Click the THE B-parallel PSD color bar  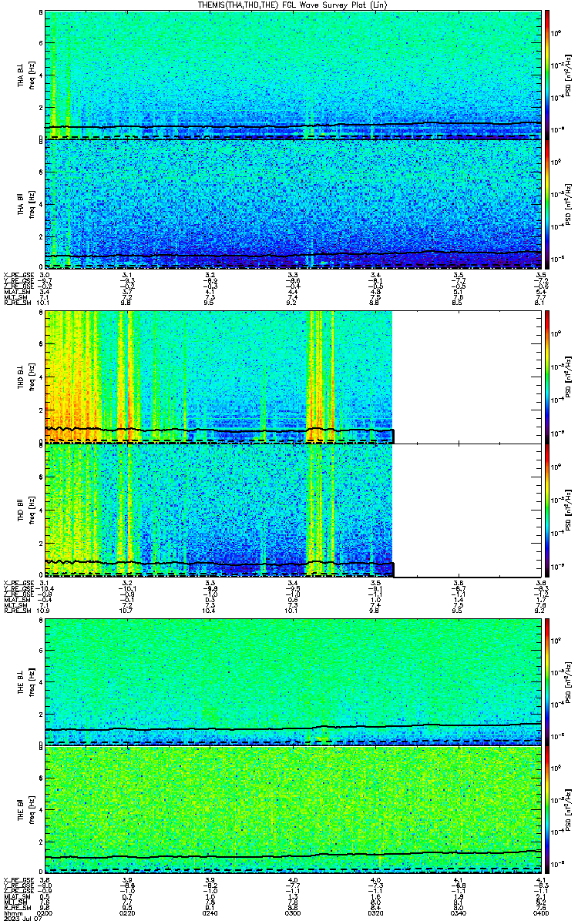547,810
